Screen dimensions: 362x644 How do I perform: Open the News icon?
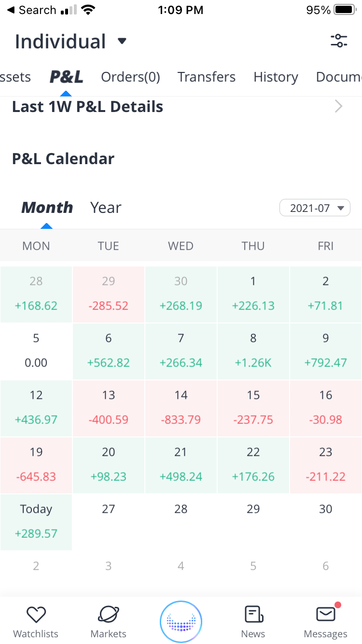(x=253, y=615)
